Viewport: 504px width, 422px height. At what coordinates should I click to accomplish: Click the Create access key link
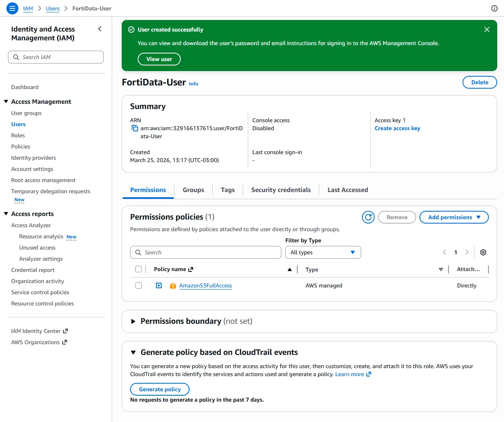(x=397, y=128)
